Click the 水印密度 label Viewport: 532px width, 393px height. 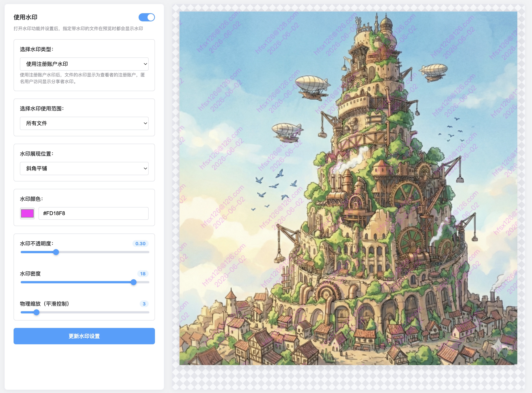point(31,274)
